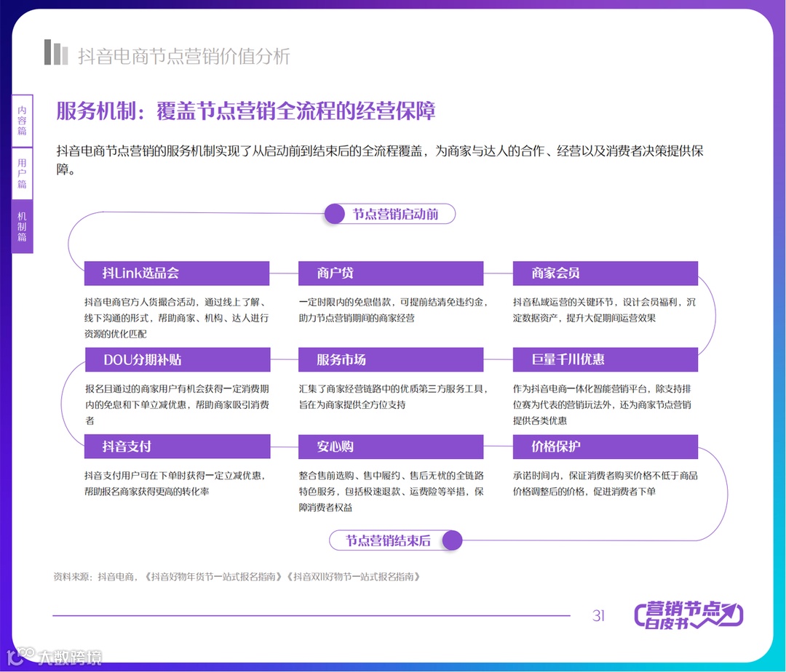Click the purple circle on 节点营销结束后
The width and height of the screenshot is (786, 672).
click(x=452, y=541)
